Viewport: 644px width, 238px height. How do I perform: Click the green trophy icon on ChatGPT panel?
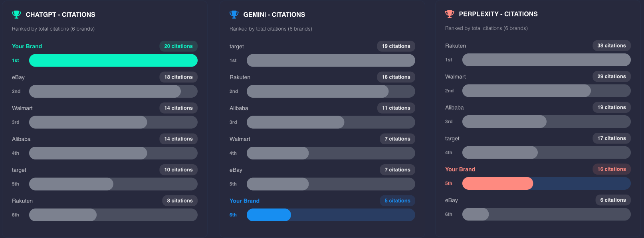point(16,14)
